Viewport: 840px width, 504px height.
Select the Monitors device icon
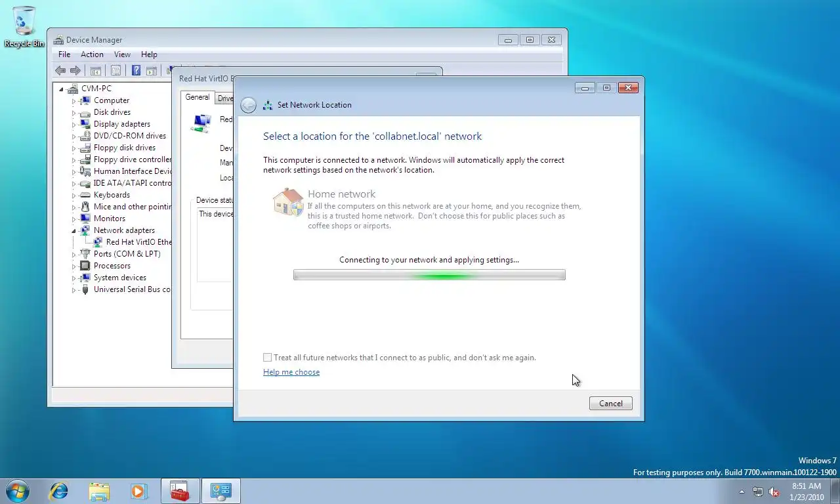[x=85, y=219]
